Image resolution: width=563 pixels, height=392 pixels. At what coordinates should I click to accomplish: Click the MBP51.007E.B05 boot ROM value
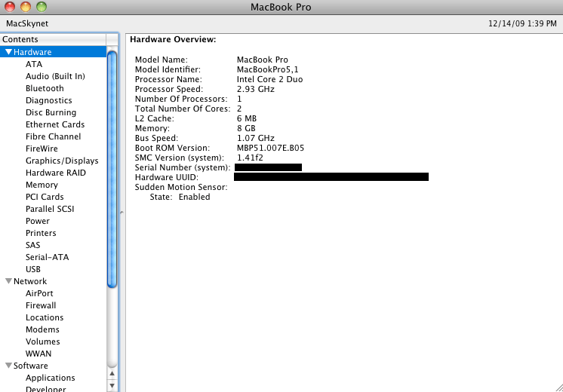coord(270,148)
